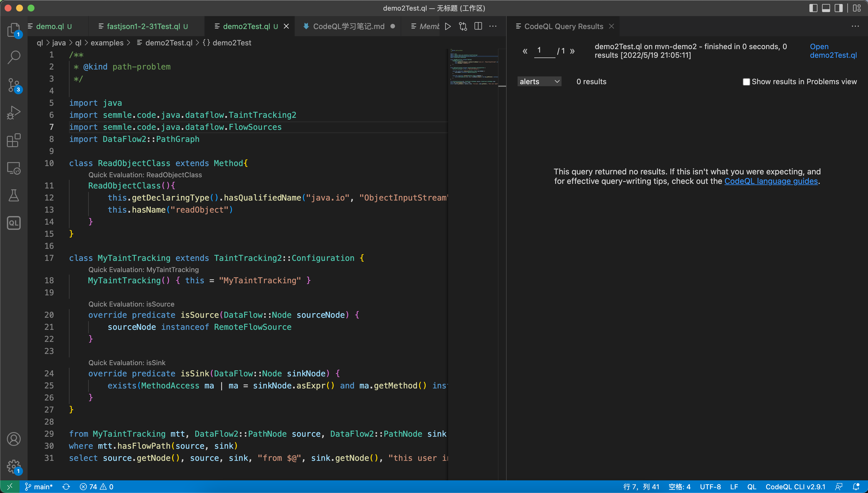868x493 pixels.
Task: Close the CodeQL Query Results tab
Action: pyautogui.click(x=612, y=26)
